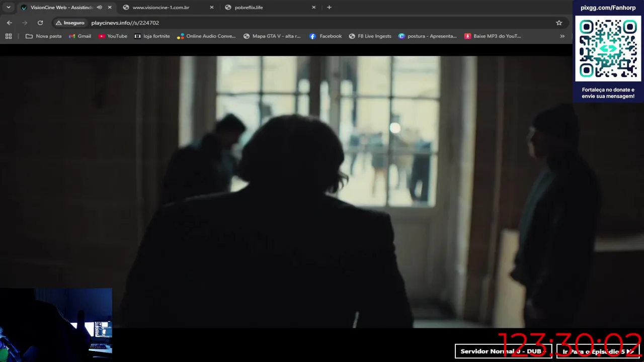
Task: Click the webcam overlay thumbnail
Action: coord(56,325)
